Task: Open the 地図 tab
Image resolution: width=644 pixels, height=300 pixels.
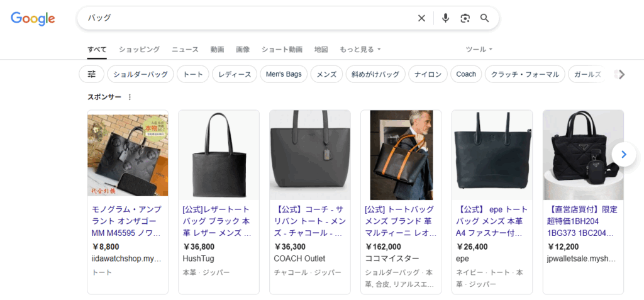Action: pos(321,49)
